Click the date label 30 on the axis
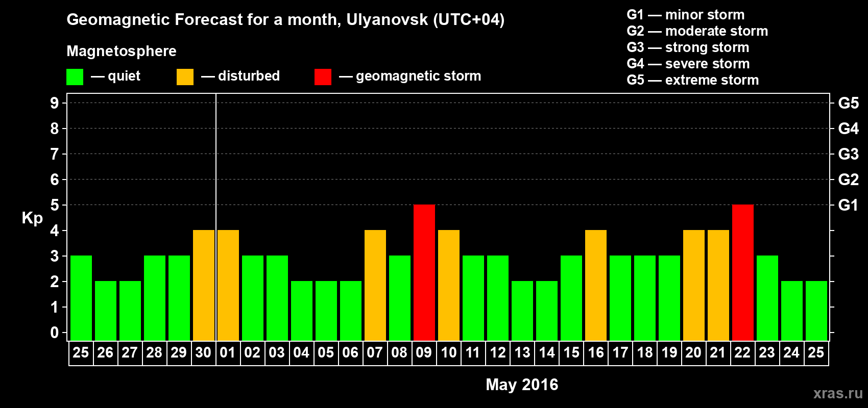The width and height of the screenshot is (868, 408). 203,353
